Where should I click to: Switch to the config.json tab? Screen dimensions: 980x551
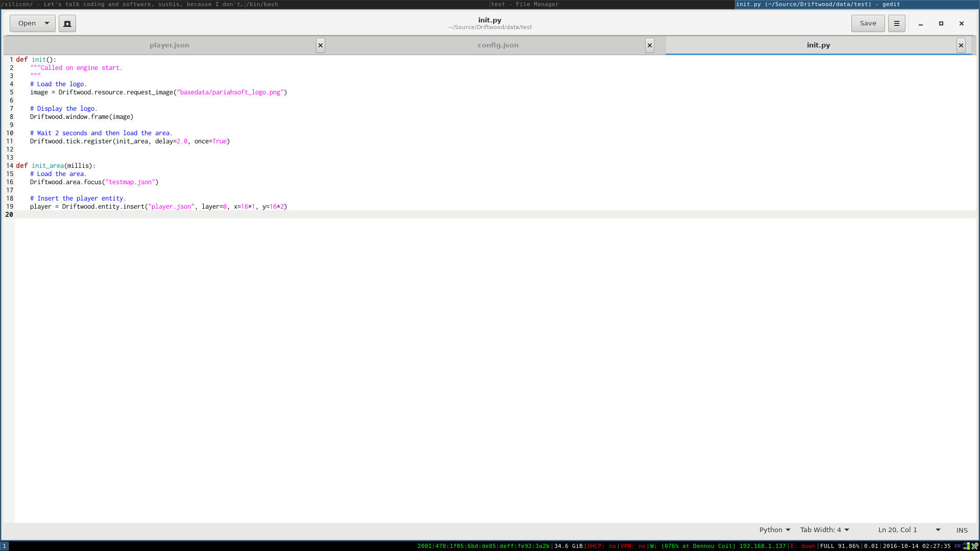(x=498, y=45)
